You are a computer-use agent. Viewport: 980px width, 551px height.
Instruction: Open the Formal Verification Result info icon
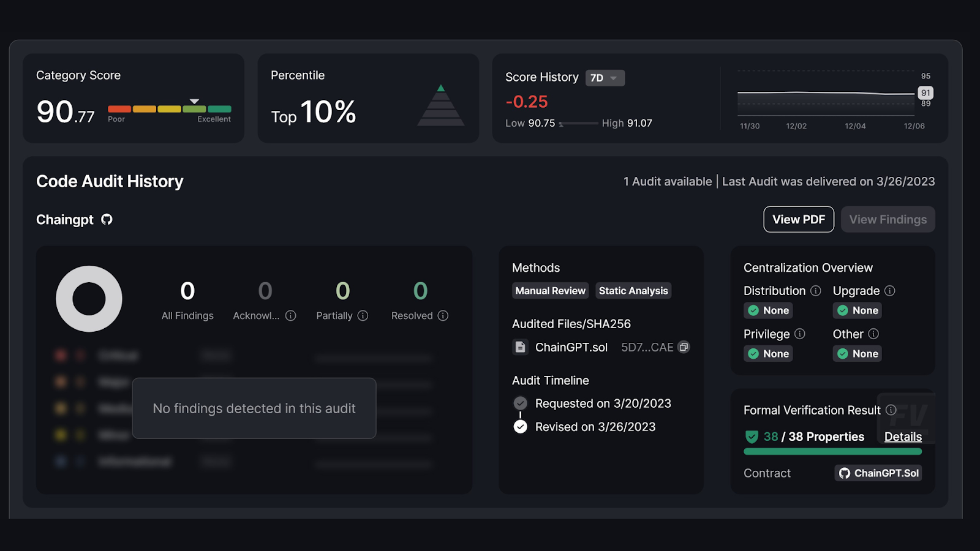[x=892, y=410]
